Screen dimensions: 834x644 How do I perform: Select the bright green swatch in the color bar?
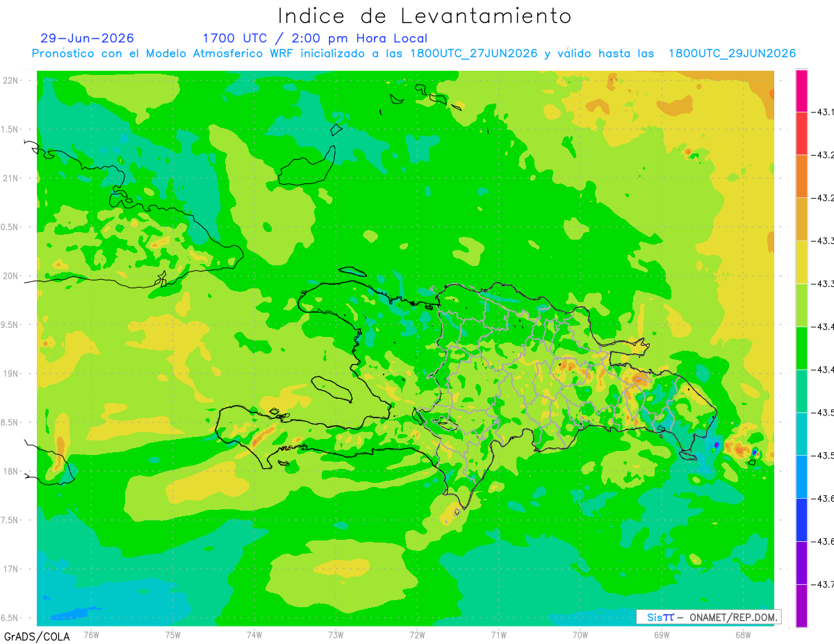801,348
